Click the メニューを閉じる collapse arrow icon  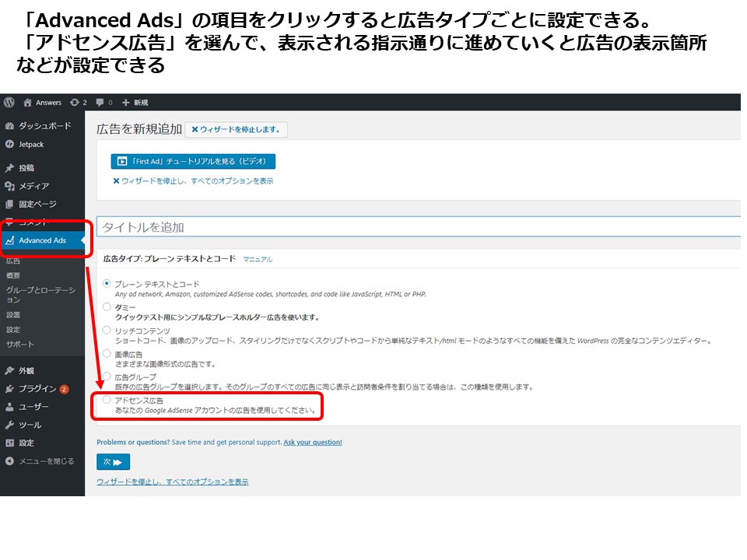pos(9,461)
